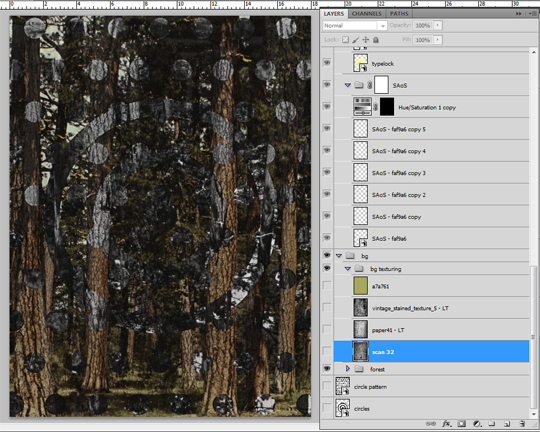Create a new layer

tap(507, 424)
